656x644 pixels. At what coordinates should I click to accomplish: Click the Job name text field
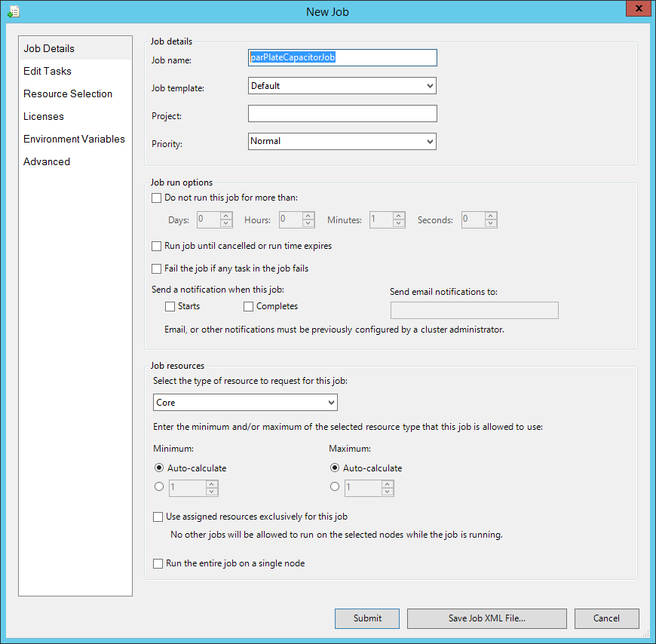(x=342, y=58)
